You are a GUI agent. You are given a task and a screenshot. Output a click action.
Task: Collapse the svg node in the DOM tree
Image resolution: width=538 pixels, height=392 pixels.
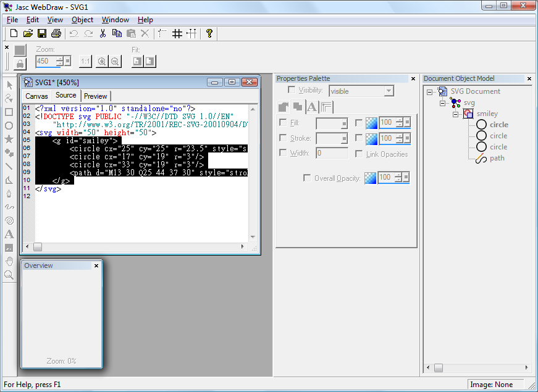(443, 103)
